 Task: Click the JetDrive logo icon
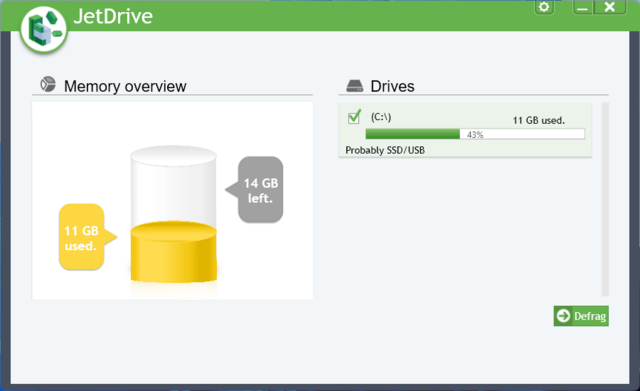tap(44, 30)
